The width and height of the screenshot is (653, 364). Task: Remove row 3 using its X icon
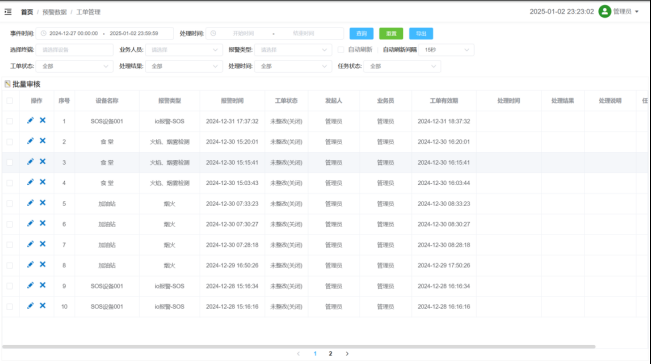point(42,162)
